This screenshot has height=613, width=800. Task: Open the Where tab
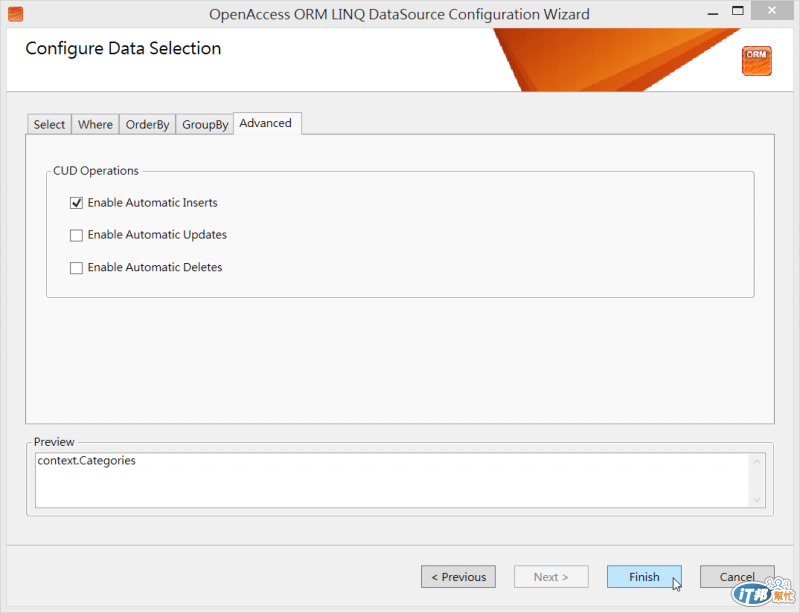tap(95, 125)
